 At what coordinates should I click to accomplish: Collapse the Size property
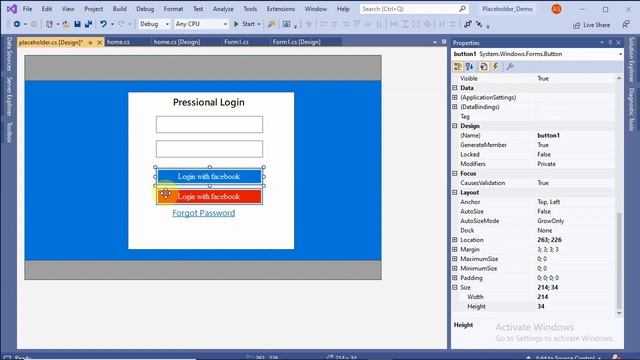coord(455,287)
